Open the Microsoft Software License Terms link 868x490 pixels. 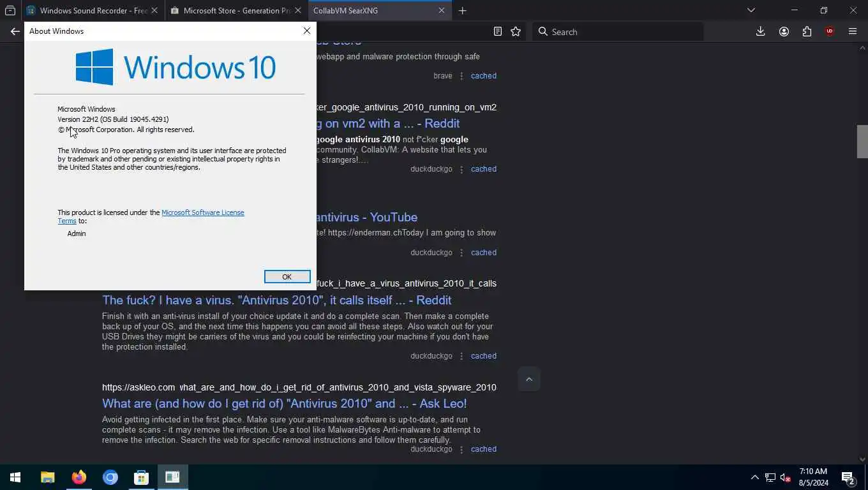[x=202, y=212]
